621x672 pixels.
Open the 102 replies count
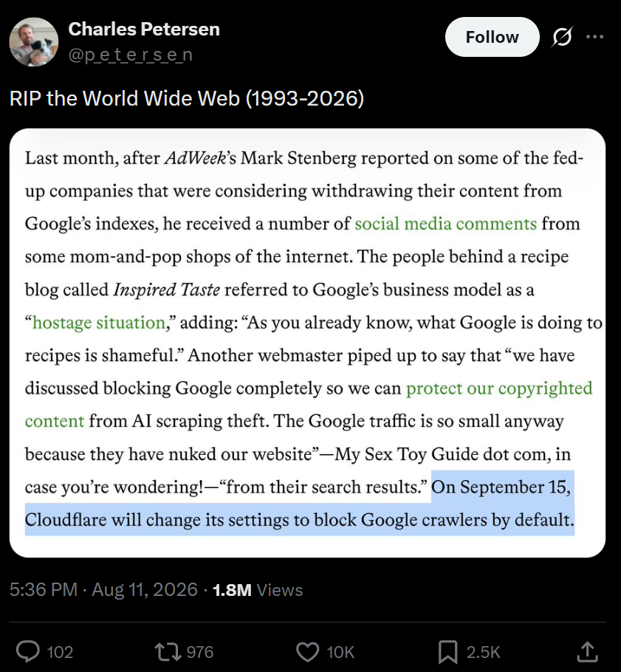point(60,652)
